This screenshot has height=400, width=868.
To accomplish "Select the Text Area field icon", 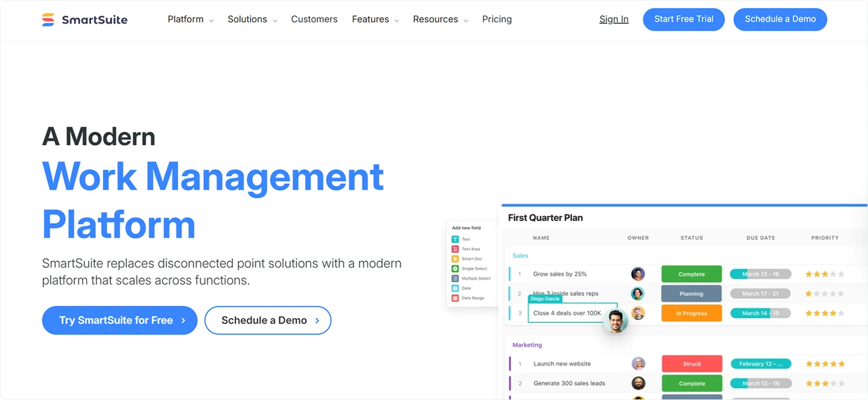I will (455, 249).
